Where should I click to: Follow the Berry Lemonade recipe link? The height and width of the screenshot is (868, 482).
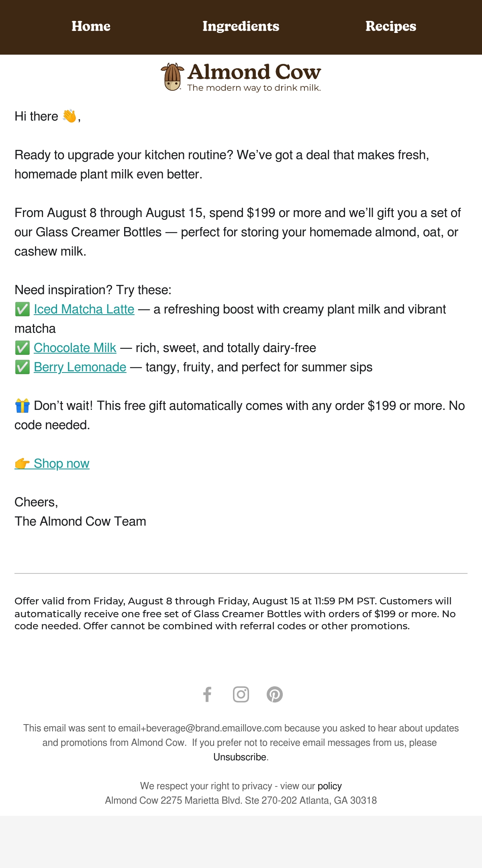(80, 367)
